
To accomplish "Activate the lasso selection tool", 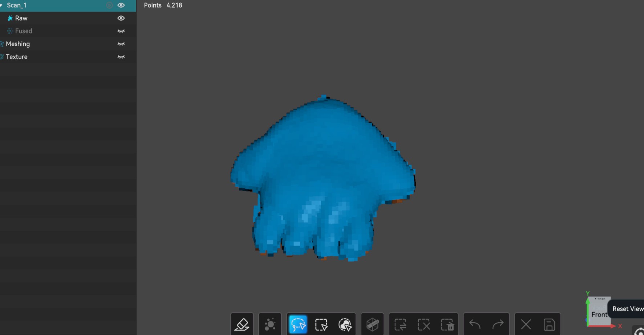I will click(x=298, y=324).
